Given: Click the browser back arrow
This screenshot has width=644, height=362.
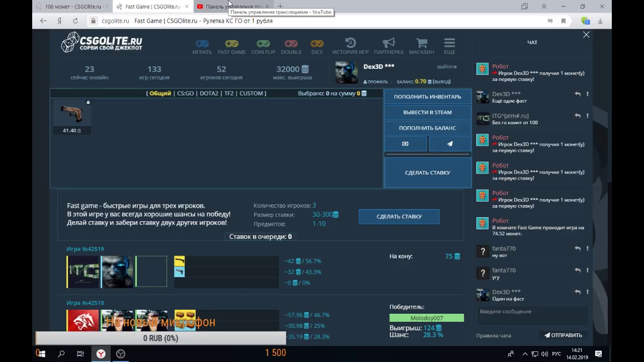Looking at the screenshot, I should pyautogui.click(x=43, y=21).
